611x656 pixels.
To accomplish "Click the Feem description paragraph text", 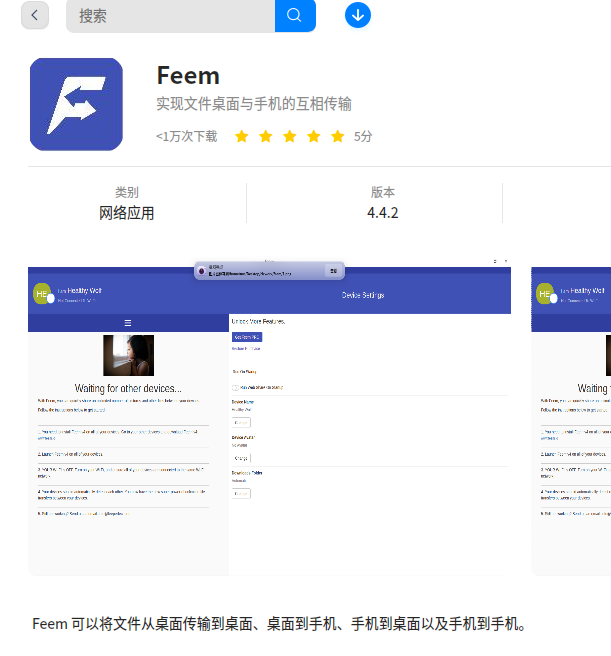I will click(x=279, y=624).
